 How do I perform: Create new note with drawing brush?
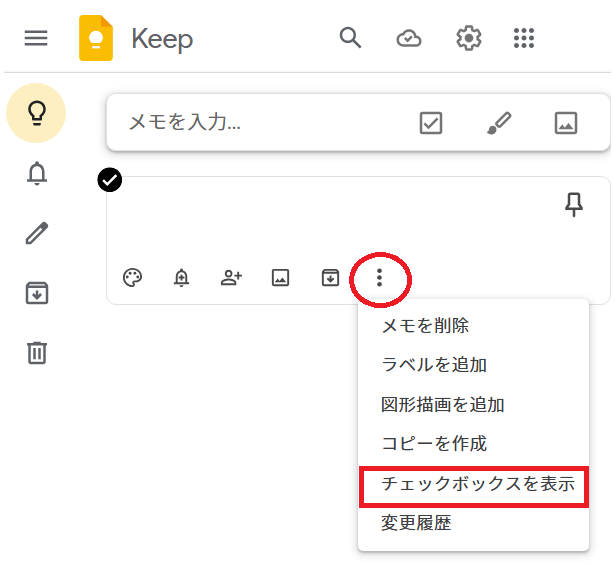pos(498,123)
